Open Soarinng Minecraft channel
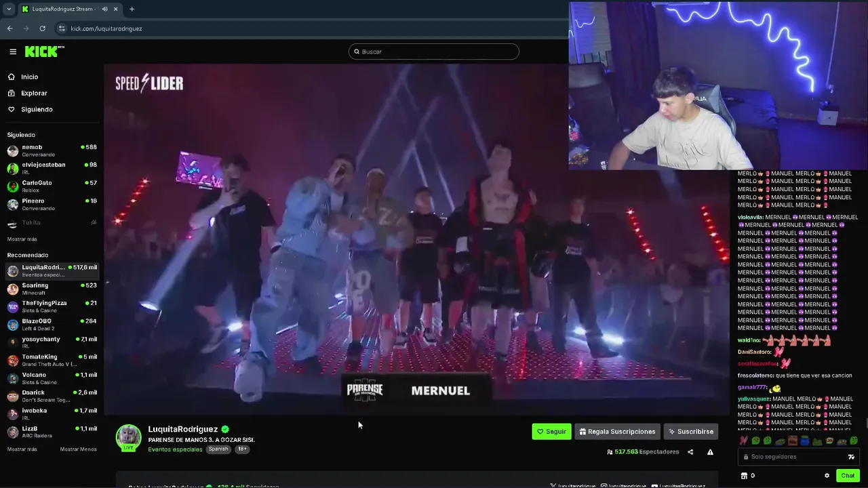Viewport: 868px width, 488px height. tap(52, 289)
